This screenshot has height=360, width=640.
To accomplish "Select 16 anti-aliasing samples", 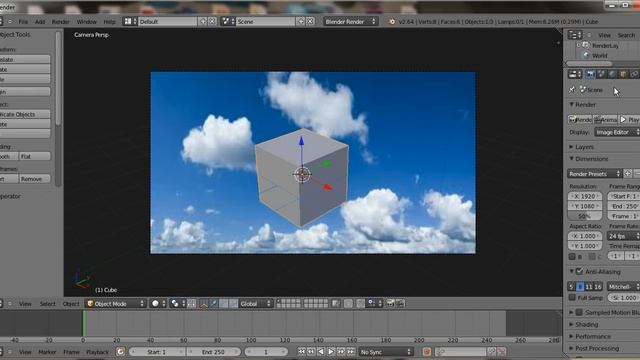I will point(598,287).
